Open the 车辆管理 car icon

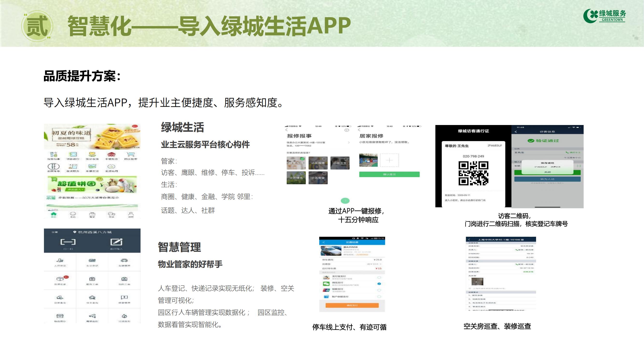(124, 260)
